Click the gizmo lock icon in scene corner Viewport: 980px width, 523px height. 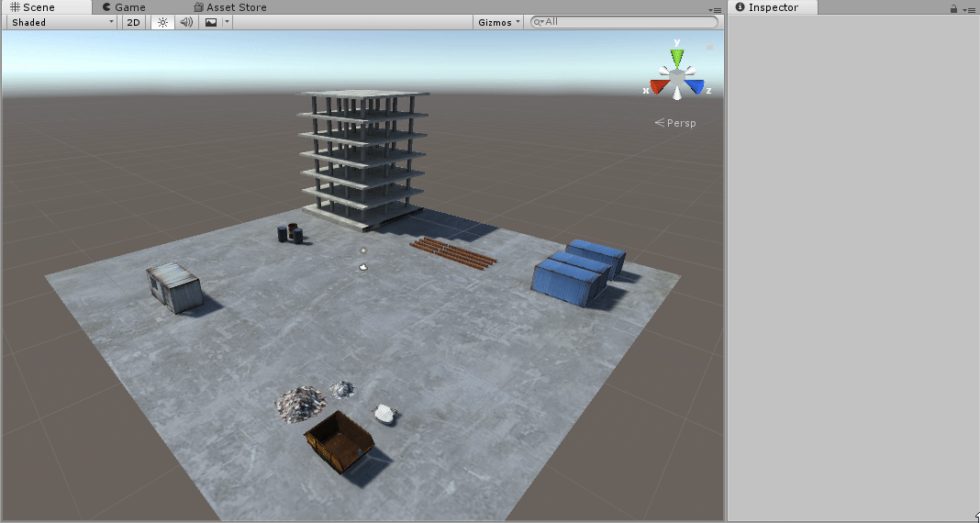tap(709, 46)
